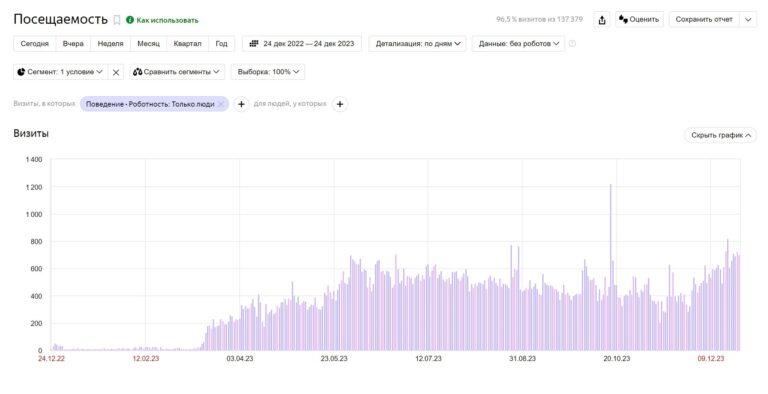Add people condition with plus button
Image resolution: width=768 pixels, height=394 pixels.
coord(340,104)
